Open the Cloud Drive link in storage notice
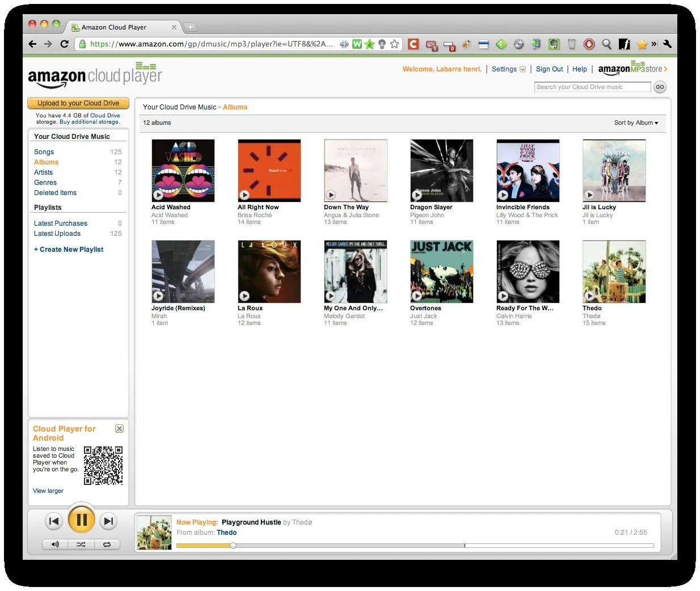This screenshot has width=700, height=591. [x=105, y=115]
